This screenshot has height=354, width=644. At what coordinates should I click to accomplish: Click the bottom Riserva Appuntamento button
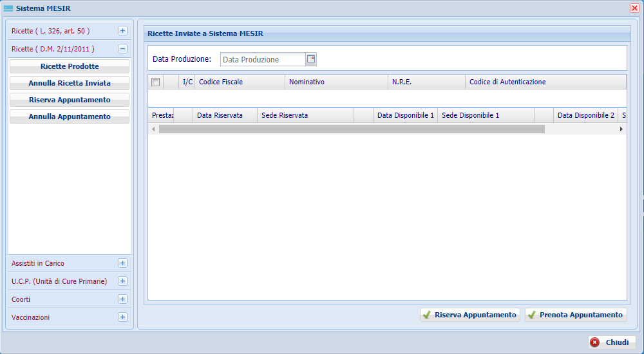tap(470, 315)
